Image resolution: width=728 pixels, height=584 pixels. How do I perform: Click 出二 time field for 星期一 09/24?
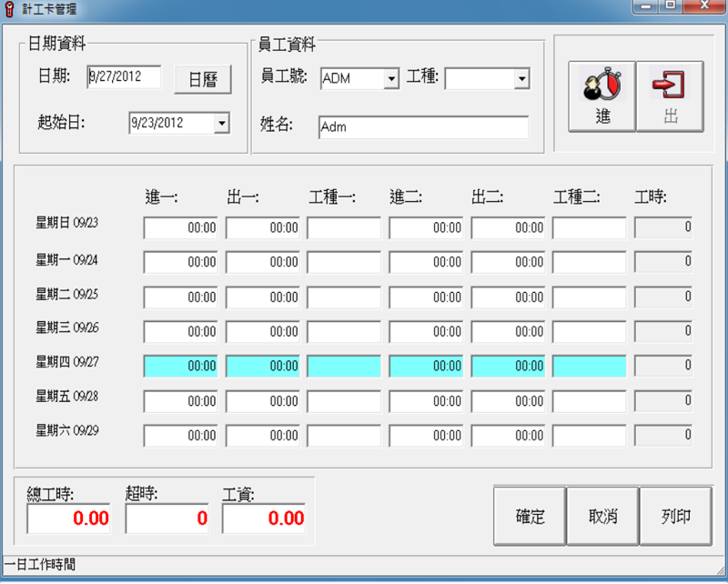[x=508, y=262]
